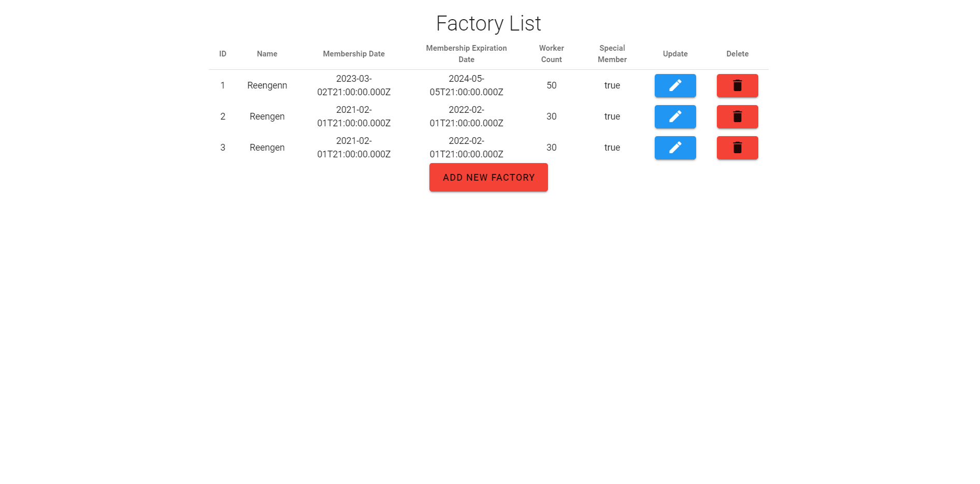Click the Membership Expiration Date header
Viewport: 980px width, 484px height.
pos(466,53)
